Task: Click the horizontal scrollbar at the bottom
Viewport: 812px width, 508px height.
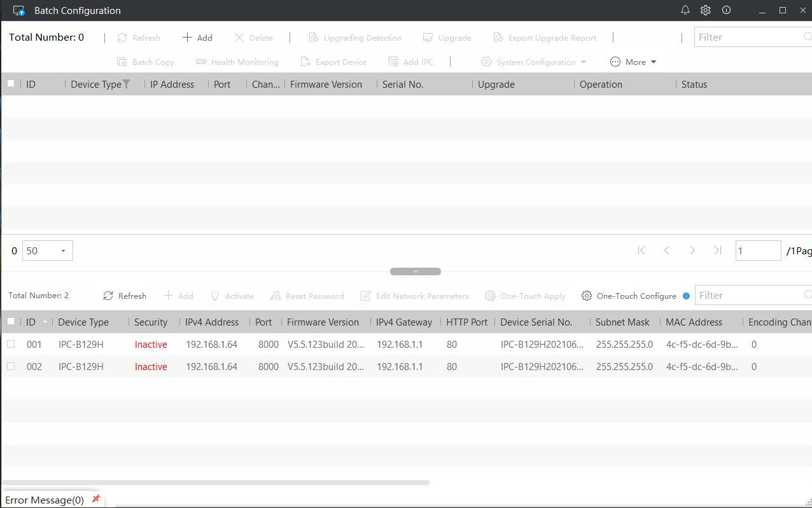Action: (x=216, y=483)
